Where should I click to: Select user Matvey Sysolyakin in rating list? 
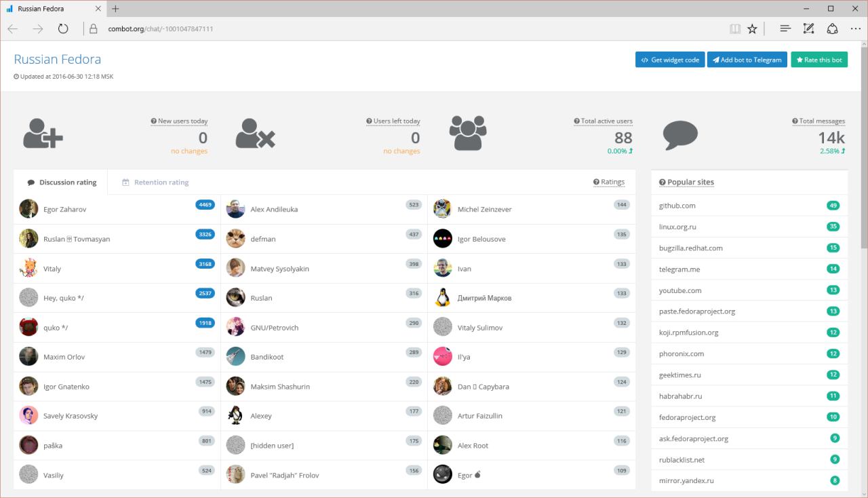[324, 269]
